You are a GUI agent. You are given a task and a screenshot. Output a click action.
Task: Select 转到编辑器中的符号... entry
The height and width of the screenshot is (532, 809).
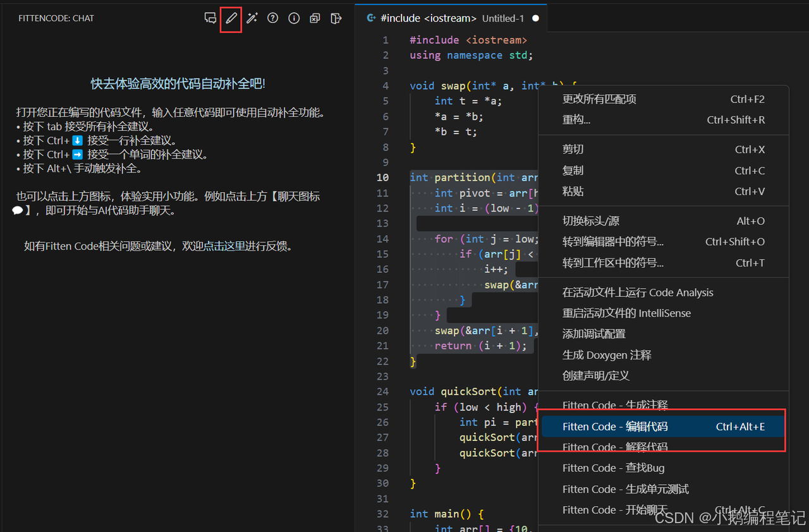coord(664,242)
